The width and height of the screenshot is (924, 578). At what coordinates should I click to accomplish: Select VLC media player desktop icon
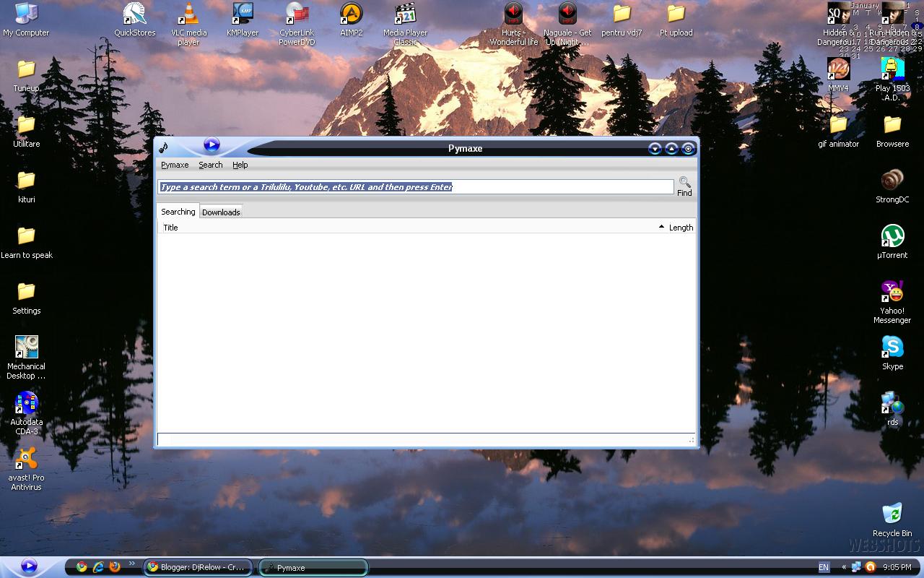[x=189, y=24]
